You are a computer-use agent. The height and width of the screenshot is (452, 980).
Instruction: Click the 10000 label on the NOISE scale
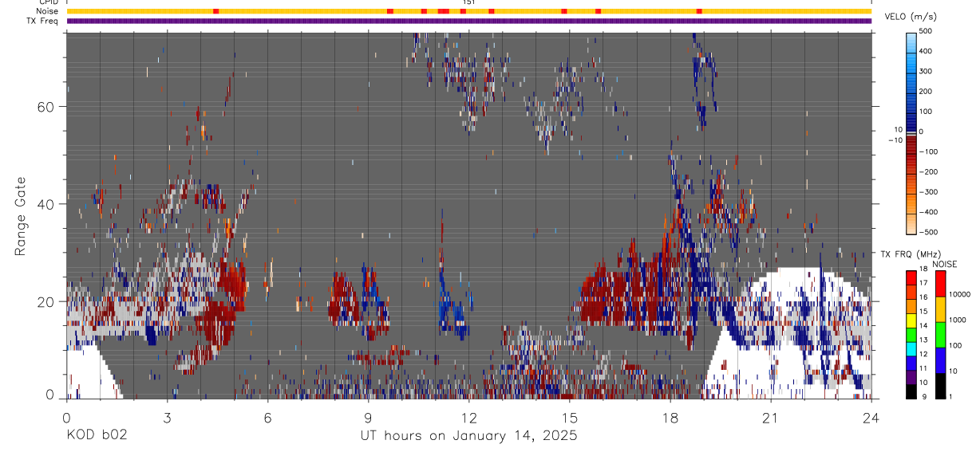pyautogui.click(x=959, y=294)
